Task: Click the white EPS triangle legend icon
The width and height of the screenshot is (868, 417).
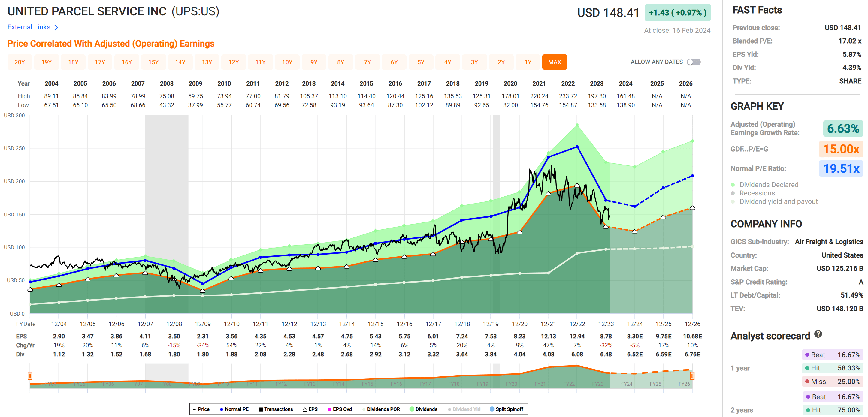Action: (x=305, y=409)
